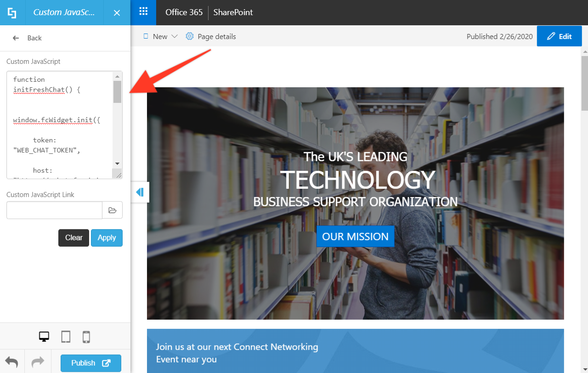Redo the last change
The image size is (588, 373).
tap(38, 362)
